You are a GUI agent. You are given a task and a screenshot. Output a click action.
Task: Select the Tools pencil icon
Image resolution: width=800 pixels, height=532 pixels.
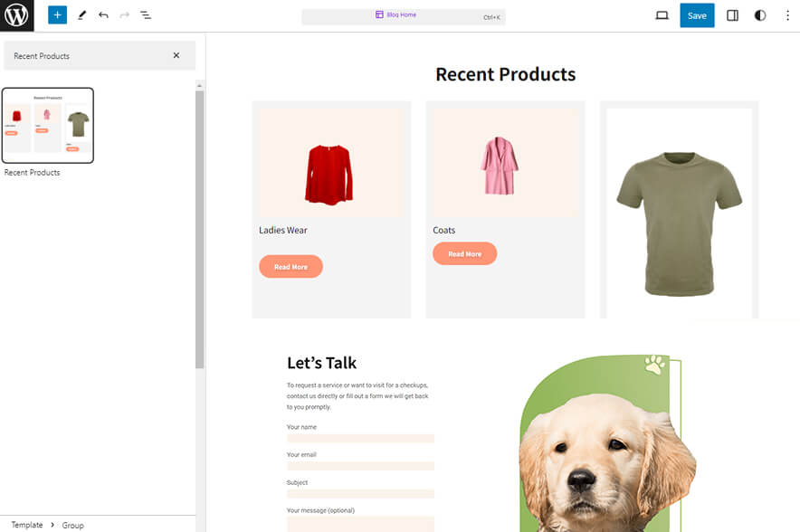point(80,14)
